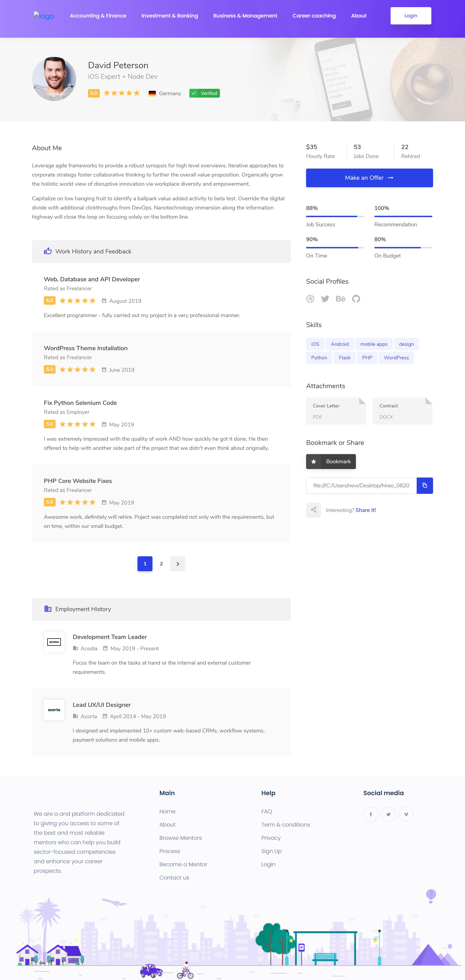465x980 pixels.
Task: Click the Verified badge on the profile
Action: [204, 93]
